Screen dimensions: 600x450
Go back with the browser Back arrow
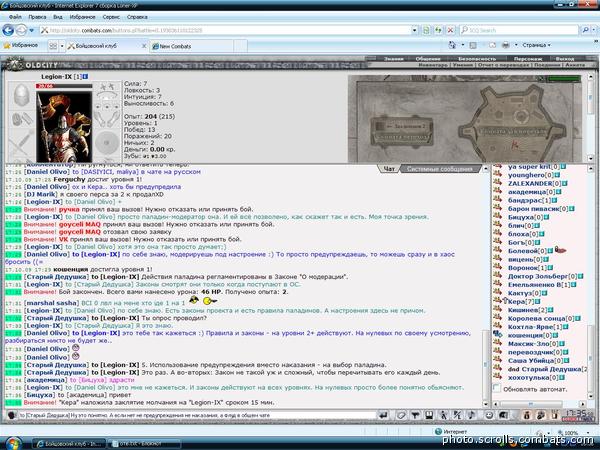pos(8,30)
